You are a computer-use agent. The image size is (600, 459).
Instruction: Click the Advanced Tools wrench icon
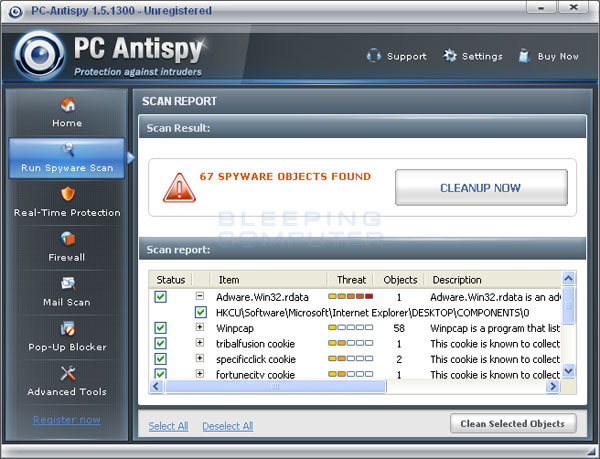(x=68, y=373)
